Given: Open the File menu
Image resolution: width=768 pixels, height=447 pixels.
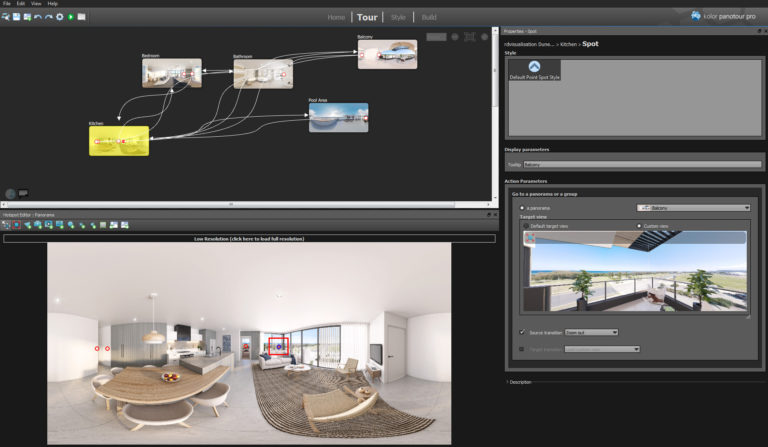Looking at the screenshot, I should (6, 3).
